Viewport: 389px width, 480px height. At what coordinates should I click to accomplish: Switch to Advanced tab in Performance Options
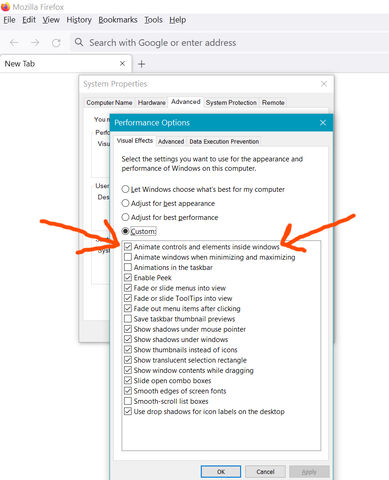tap(171, 142)
